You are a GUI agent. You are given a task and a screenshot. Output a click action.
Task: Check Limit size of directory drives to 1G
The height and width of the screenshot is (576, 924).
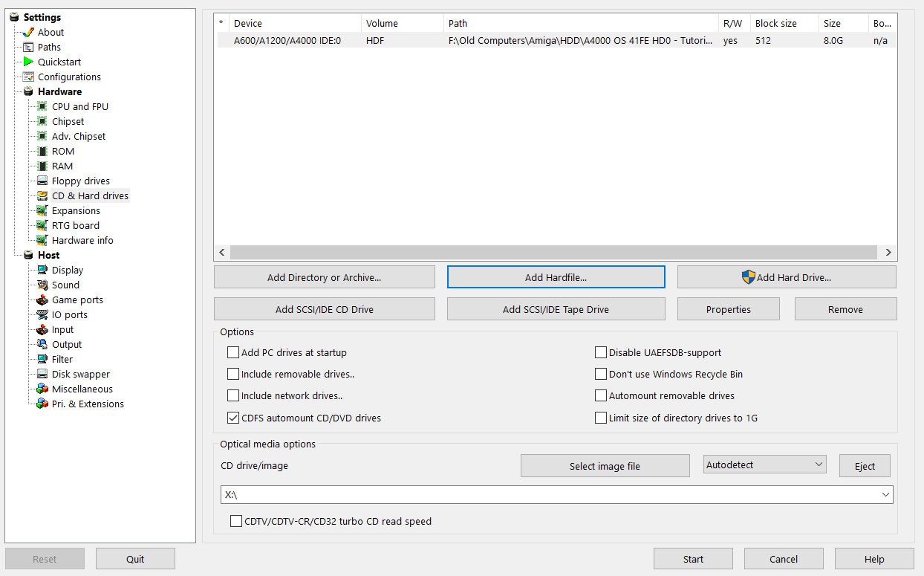pos(601,418)
